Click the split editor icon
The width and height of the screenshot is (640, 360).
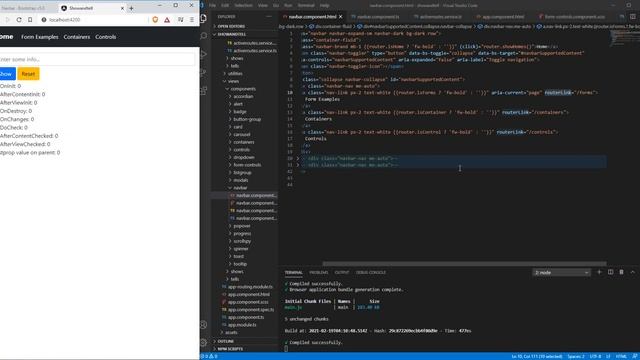tap(632, 17)
